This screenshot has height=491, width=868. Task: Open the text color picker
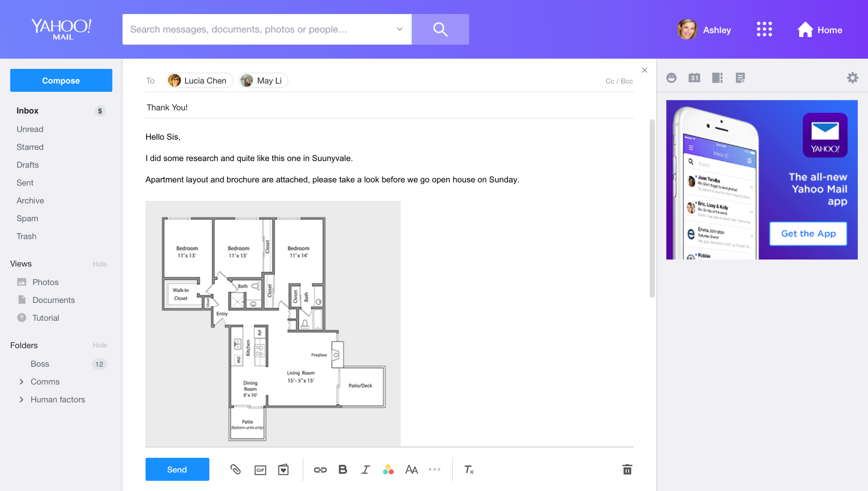point(388,469)
